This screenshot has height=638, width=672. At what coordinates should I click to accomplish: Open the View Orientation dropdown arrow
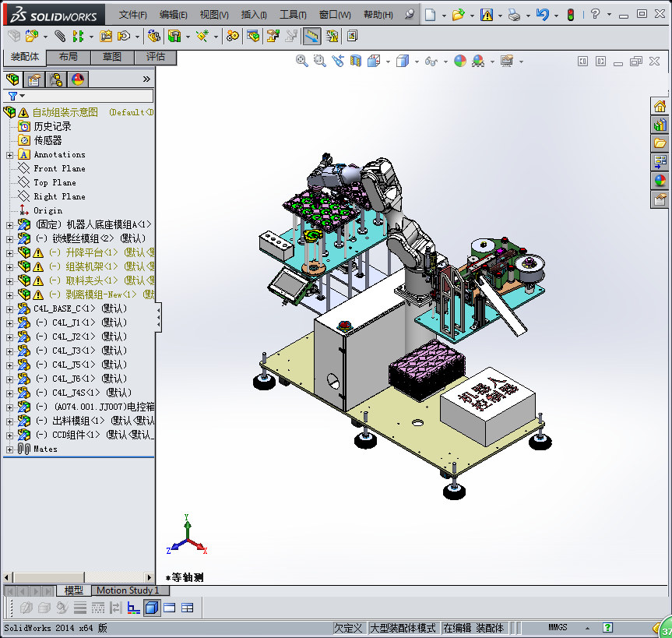click(x=388, y=62)
